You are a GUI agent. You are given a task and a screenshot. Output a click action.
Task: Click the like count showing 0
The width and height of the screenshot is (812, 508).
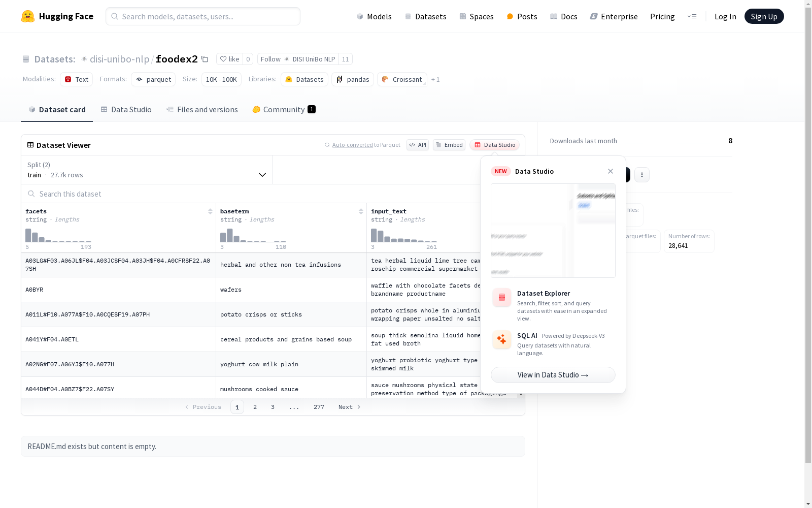tap(248, 59)
